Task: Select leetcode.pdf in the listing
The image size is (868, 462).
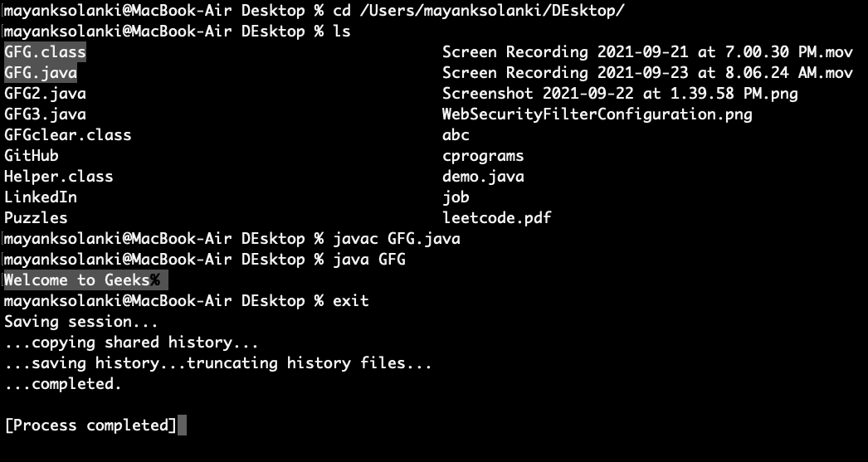Action: (x=496, y=218)
